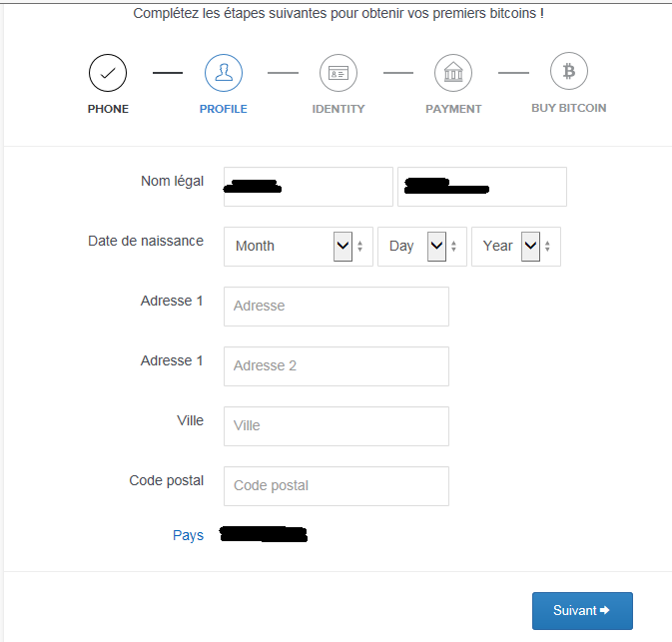Focus the Ville input field
Image resolution: width=672 pixels, height=642 pixels.
[336, 426]
